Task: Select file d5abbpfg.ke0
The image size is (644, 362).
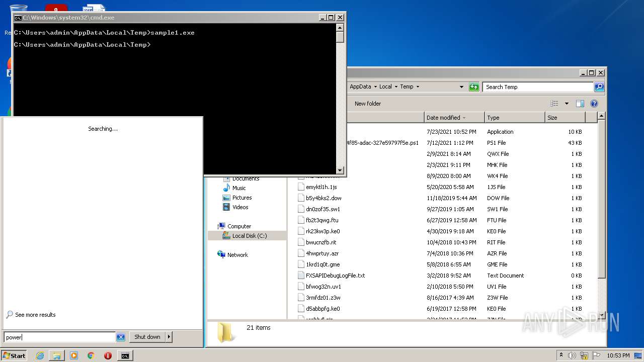Action: coord(323,309)
